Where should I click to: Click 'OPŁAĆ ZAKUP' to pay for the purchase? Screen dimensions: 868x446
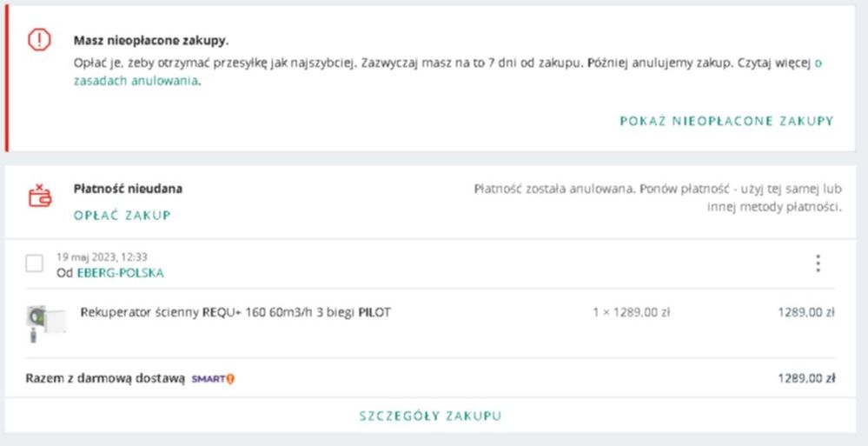pyautogui.click(x=122, y=215)
